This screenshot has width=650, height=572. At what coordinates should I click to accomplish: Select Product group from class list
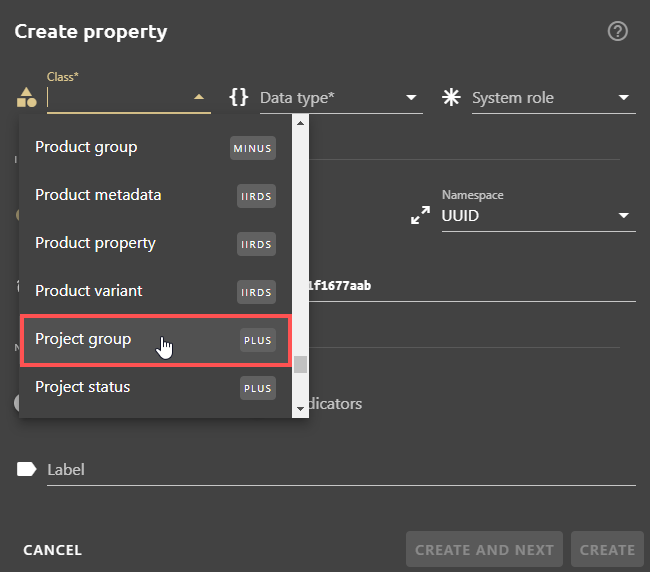click(155, 148)
